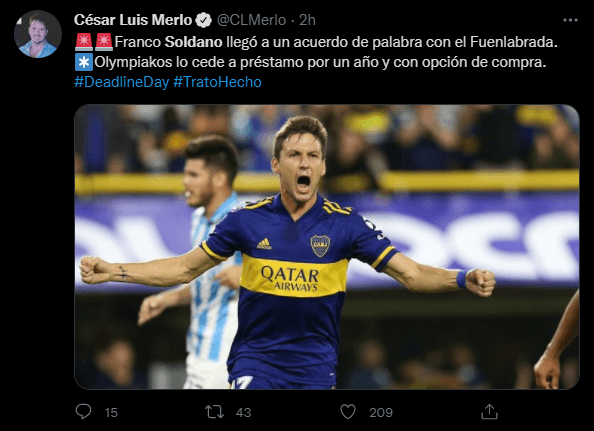Like the tweet with heart icon

pyautogui.click(x=348, y=412)
